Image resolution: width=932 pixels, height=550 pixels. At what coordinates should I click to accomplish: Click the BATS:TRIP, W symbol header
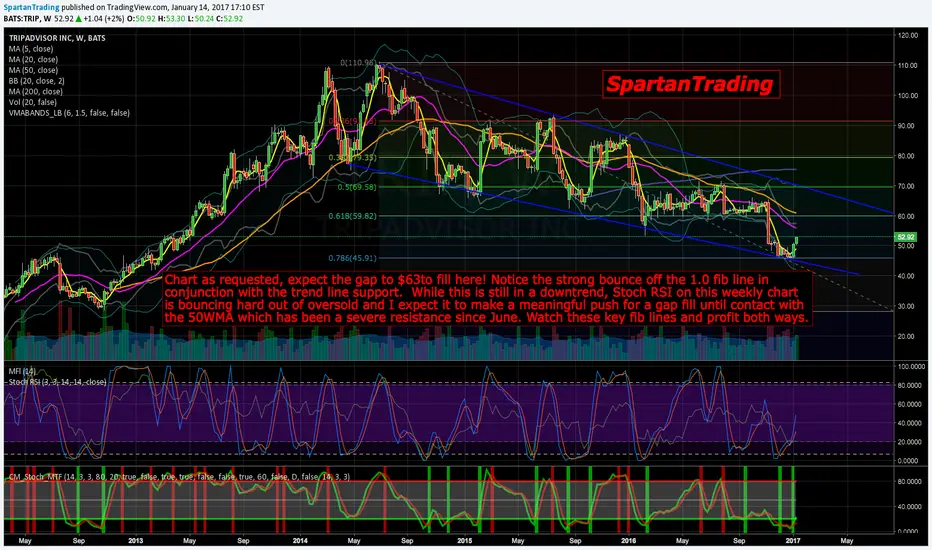[27, 18]
